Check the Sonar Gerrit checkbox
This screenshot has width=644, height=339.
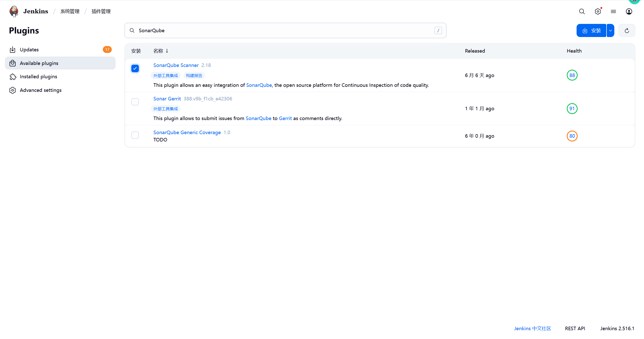point(135,102)
